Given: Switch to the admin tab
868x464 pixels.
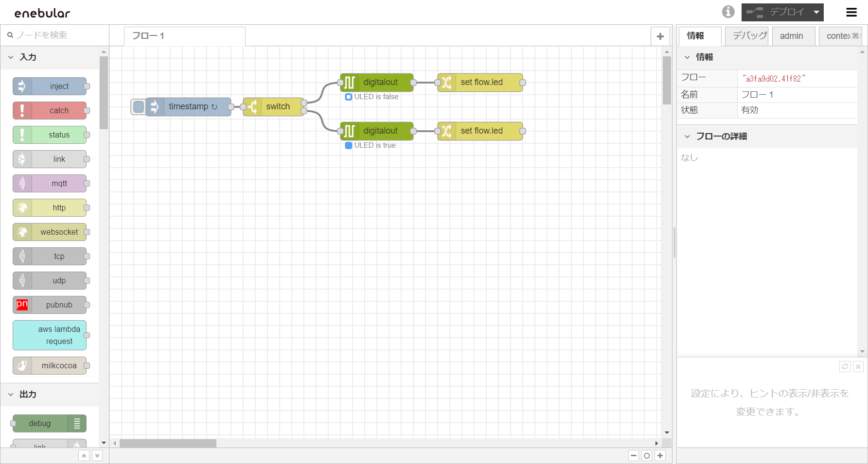Looking at the screenshot, I should (791, 36).
